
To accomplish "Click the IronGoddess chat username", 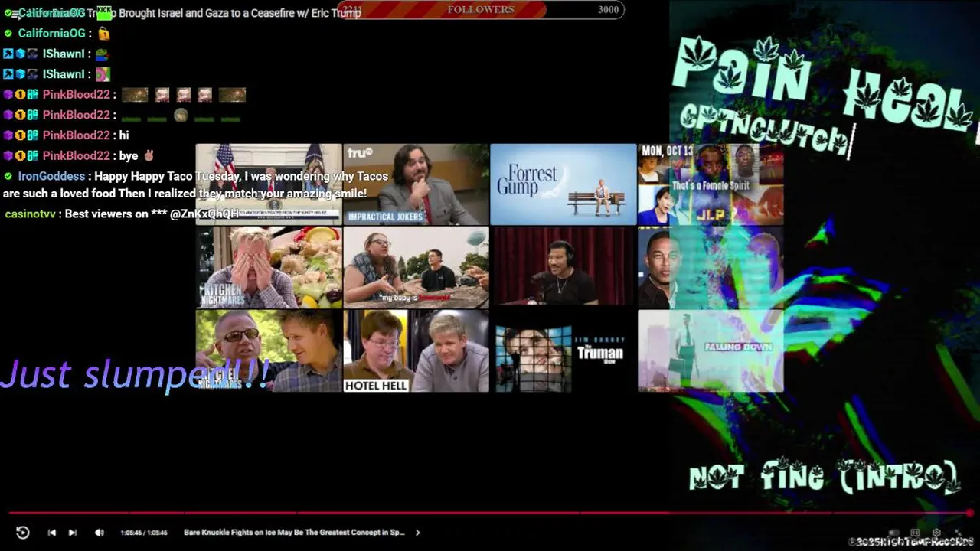I will pyautogui.click(x=51, y=176).
